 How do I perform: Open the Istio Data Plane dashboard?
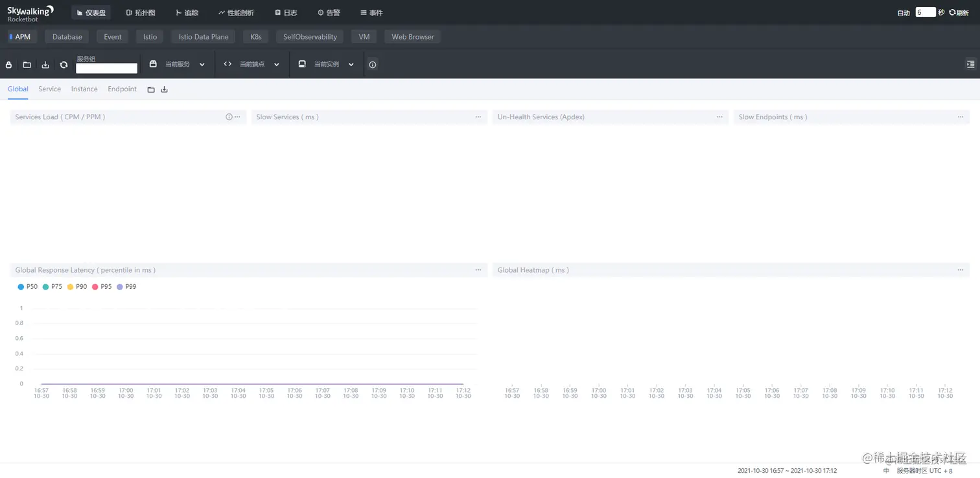204,37
